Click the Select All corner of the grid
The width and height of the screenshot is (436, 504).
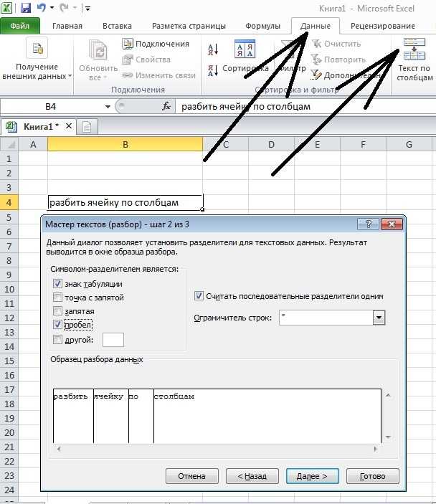tap(9, 145)
